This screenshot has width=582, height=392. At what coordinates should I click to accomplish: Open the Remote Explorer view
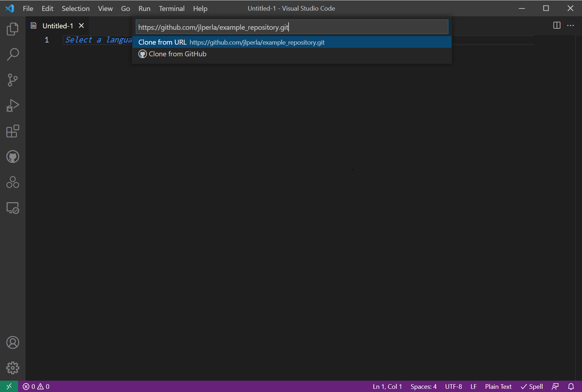pyautogui.click(x=13, y=208)
